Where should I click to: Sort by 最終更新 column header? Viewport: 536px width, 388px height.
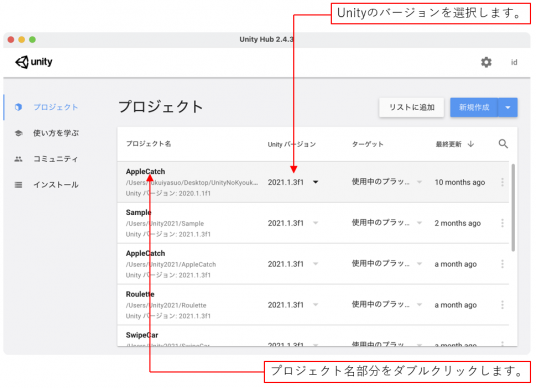tap(448, 144)
